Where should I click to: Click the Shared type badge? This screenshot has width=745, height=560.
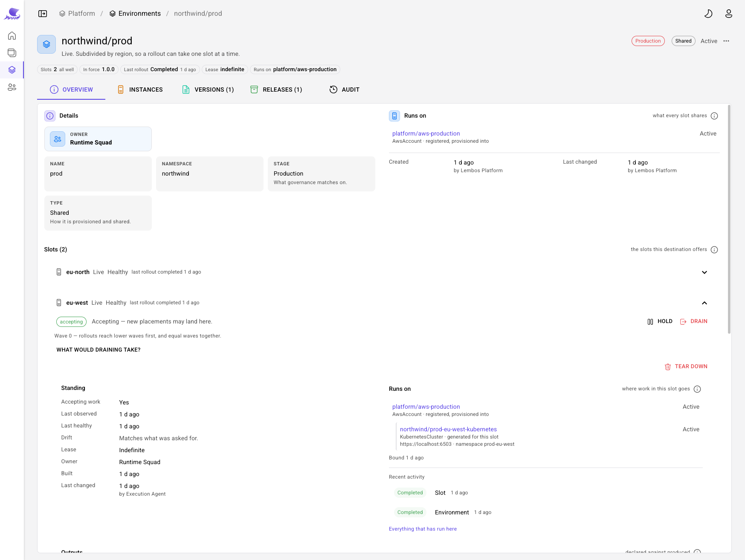[683, 41]
